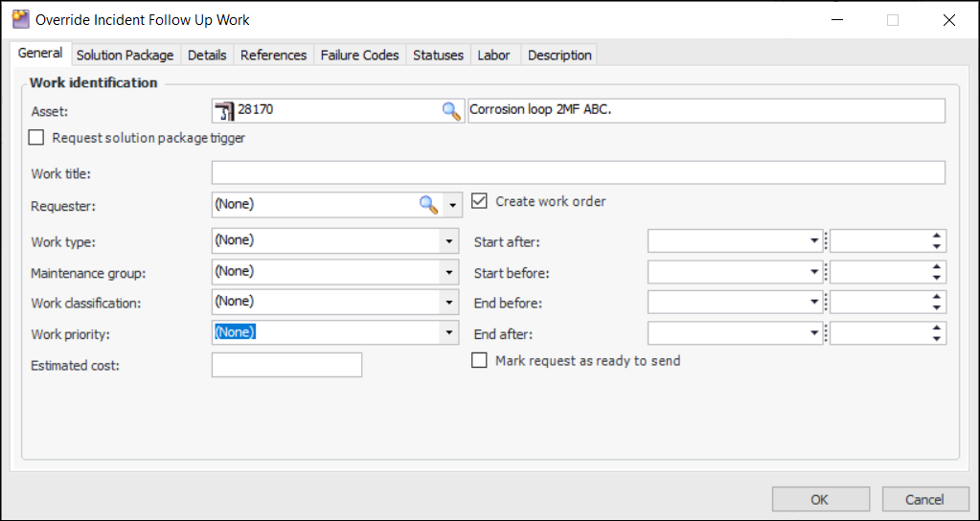Open the Failure Codes tab

click(359, 56)
